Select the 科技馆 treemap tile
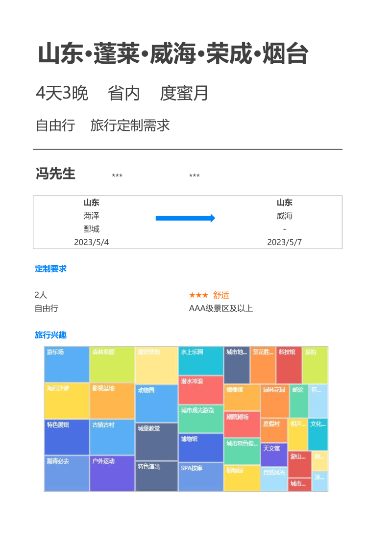Image resolution: width=392 pixels, height=554 pixels. (x=289, y=365)
